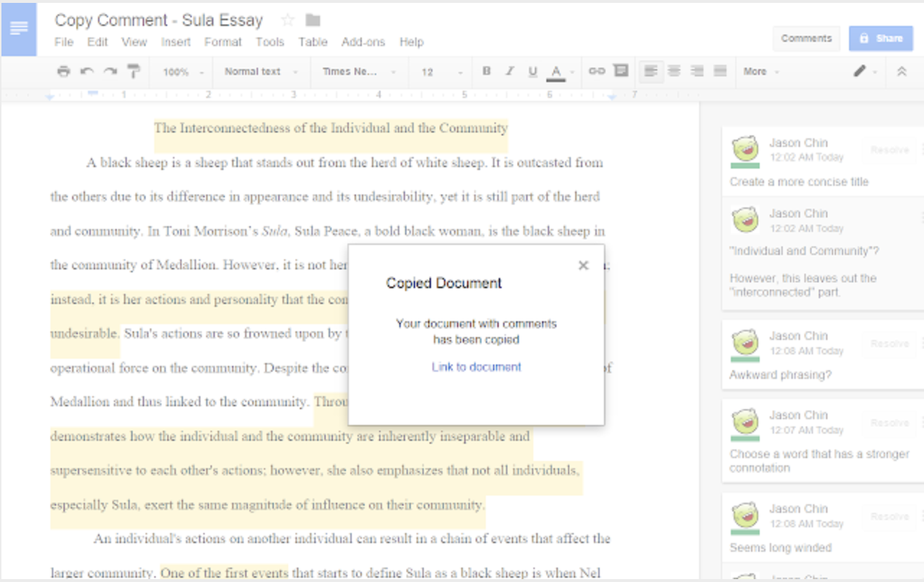Click the insert link icon
Viewport: 924px width, 582px height.
[597, 71]
